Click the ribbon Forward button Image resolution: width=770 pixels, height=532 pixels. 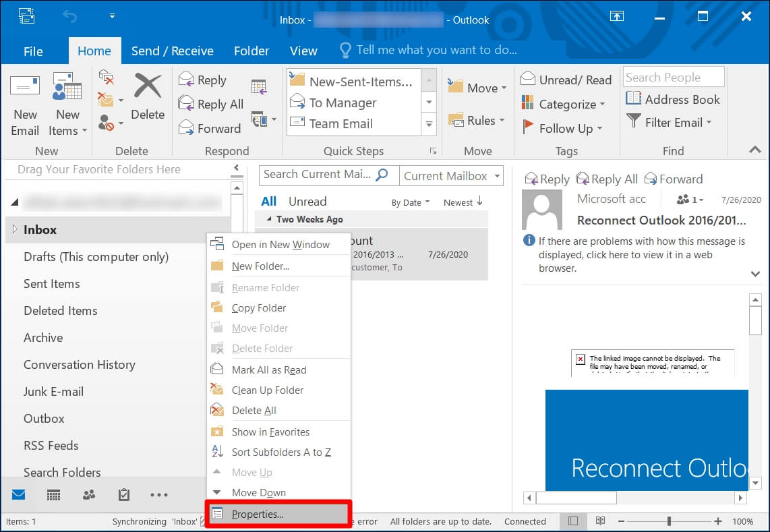tap(210, 128)
